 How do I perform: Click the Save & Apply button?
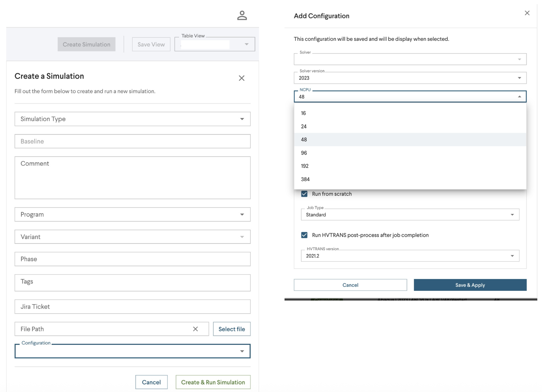(x=470, y=285)
